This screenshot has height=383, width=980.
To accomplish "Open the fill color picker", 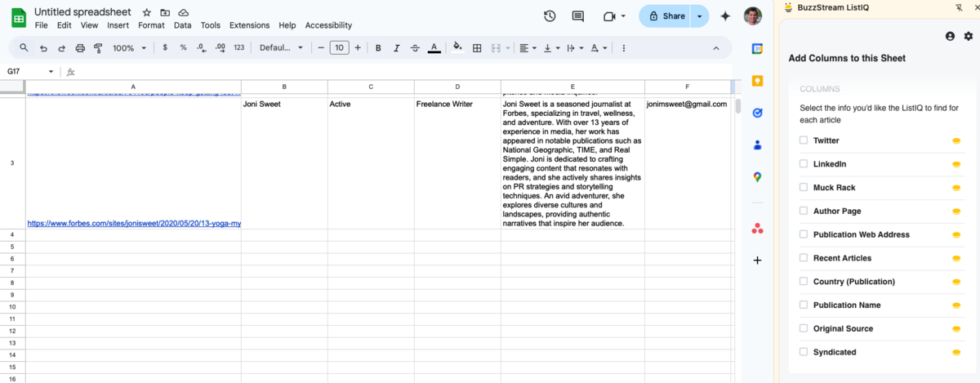I will click(457, 47).
